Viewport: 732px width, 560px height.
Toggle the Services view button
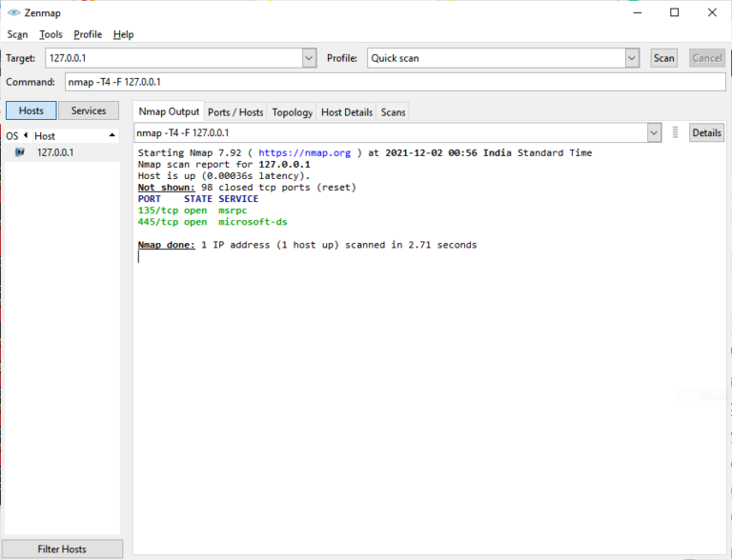tap(89, 110)
